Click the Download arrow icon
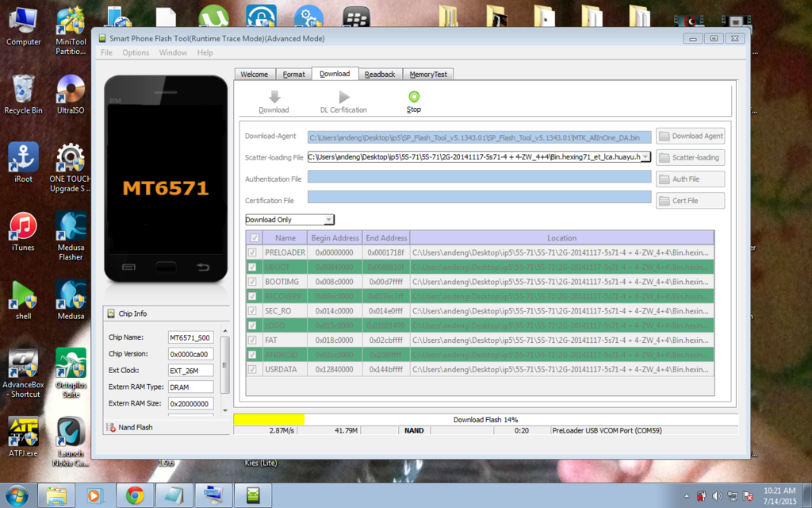This screenshot has height=508, width=812. (x=274, y=96)
